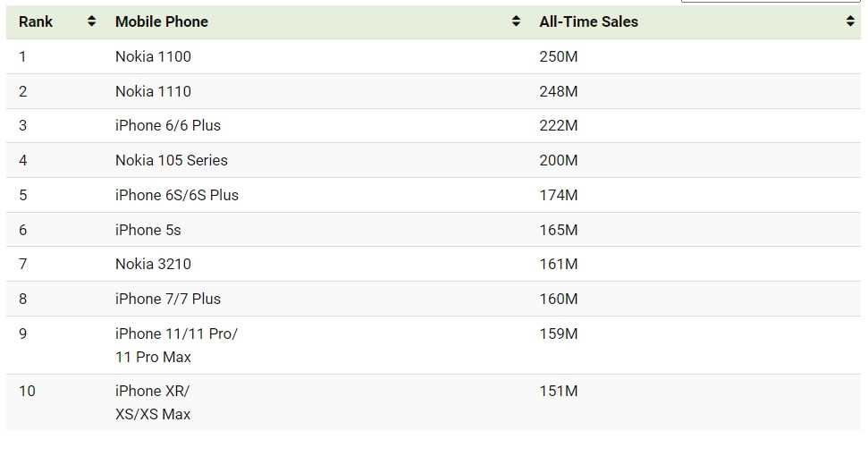
Task: Click the iPhone 6/6 Plus entry
Action: click(x=168, y=125)
